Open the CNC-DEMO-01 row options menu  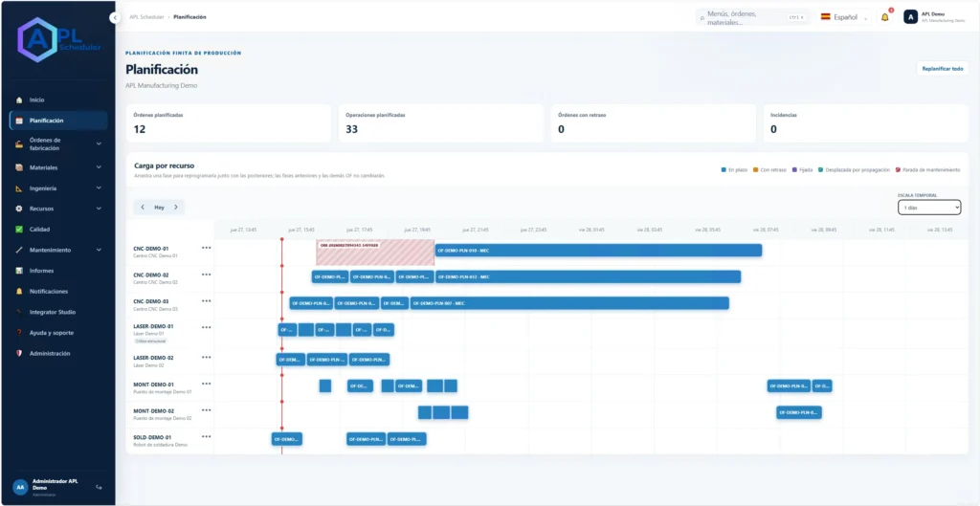click(207, 248)
